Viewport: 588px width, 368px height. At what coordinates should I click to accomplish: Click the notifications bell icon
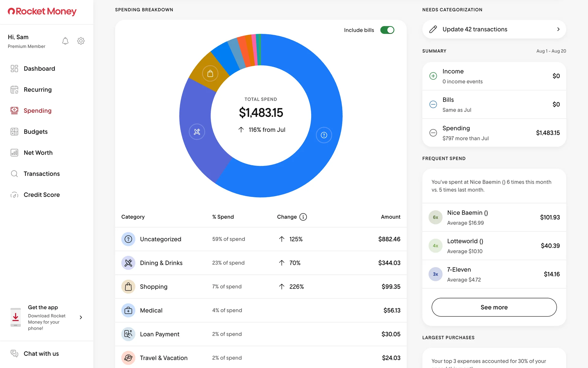pos(65,41)
